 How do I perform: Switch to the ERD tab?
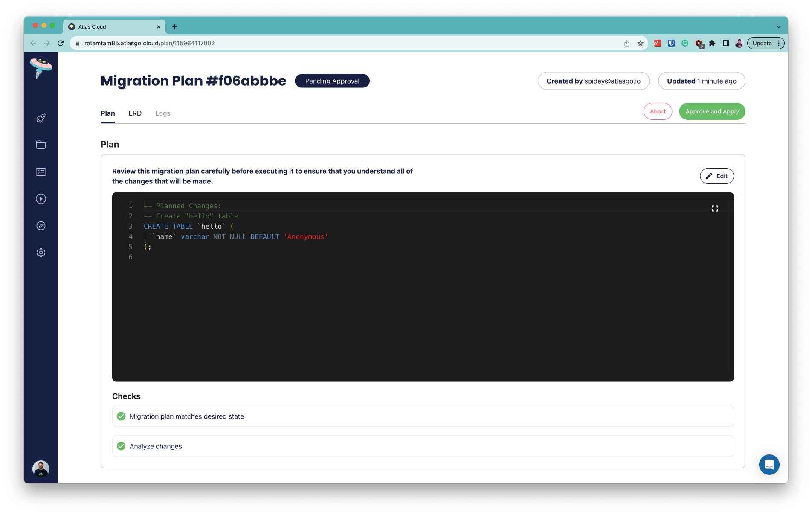(135, 113)
